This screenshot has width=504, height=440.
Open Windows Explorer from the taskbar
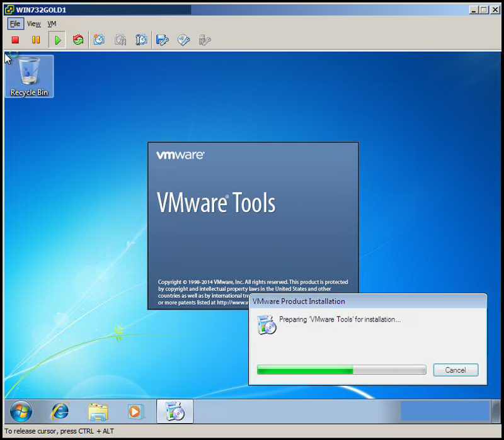pyautogui.click(x=98, y=412)
